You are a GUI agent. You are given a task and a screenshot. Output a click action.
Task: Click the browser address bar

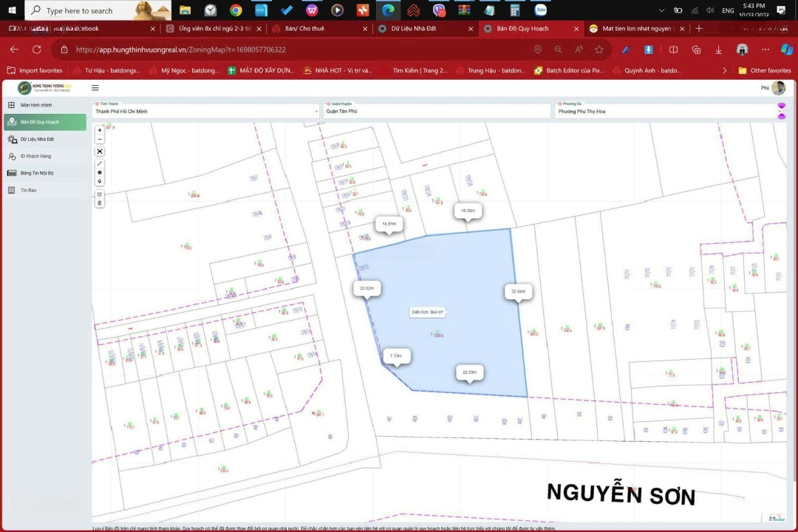[x=296, y=50]
